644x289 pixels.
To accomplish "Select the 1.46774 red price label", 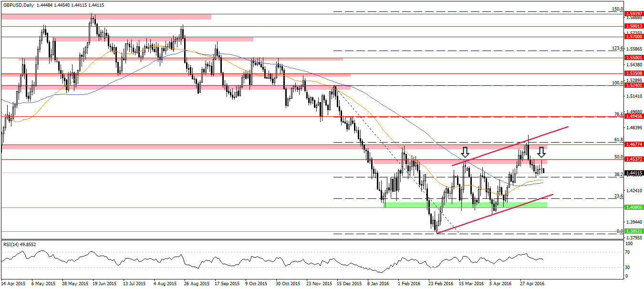I will (634, 144).
